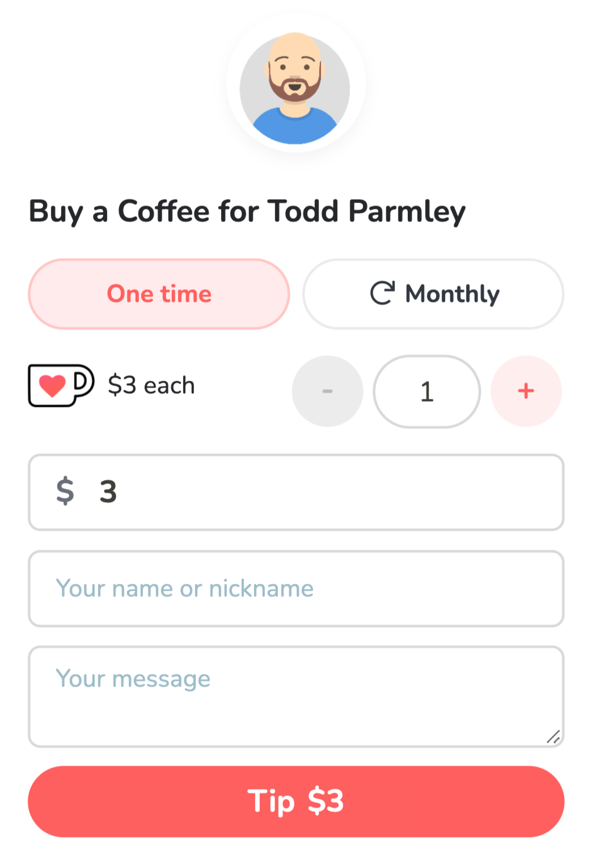The height and width of the screenshot is (868, 591).
Task: Click into the 'Your message' text area
Action: coord(295,696)
